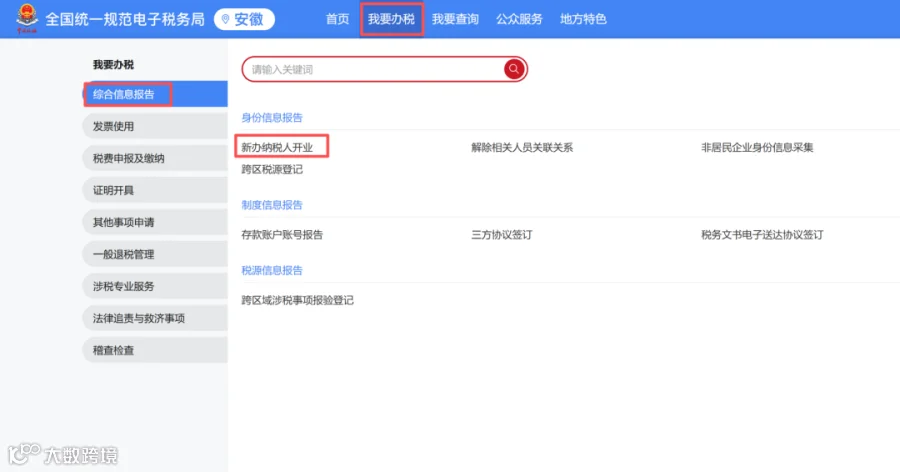The height and width of the screenshot is (472, 900).
Task: Click the location pin icon beside 安徽
Action: (226, 19)
